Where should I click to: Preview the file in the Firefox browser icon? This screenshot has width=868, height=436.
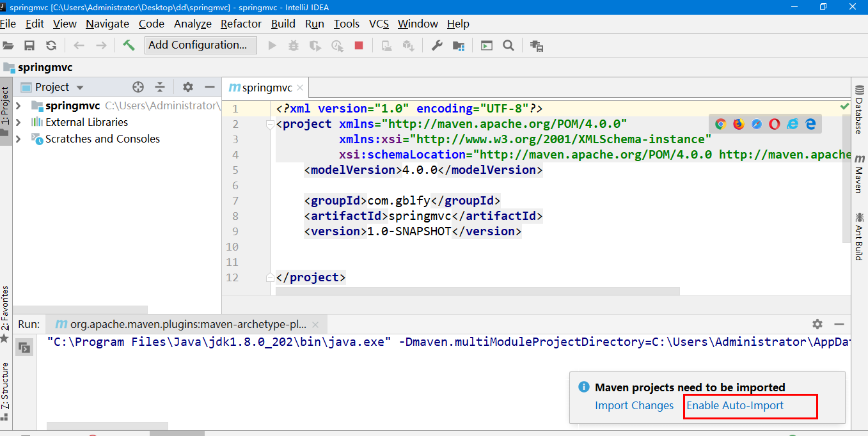point(739,124)
